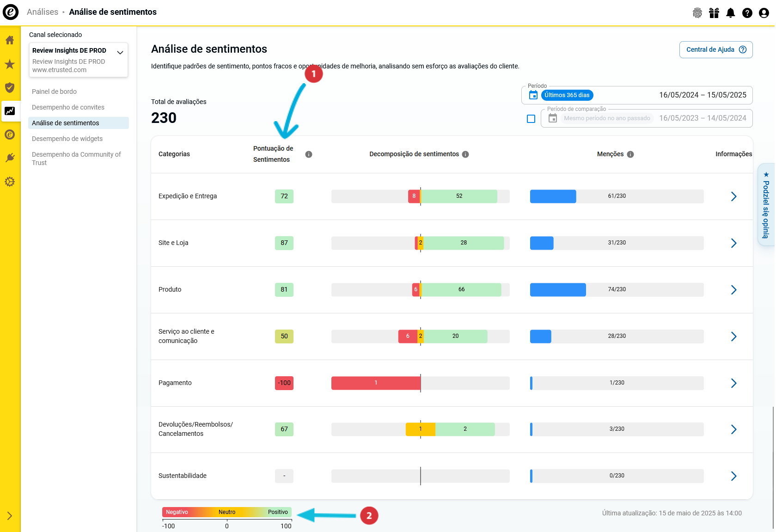This screenshot has height=532, width=776.
Task: Click the page vertical scrollbar
Action: point(773,467)
